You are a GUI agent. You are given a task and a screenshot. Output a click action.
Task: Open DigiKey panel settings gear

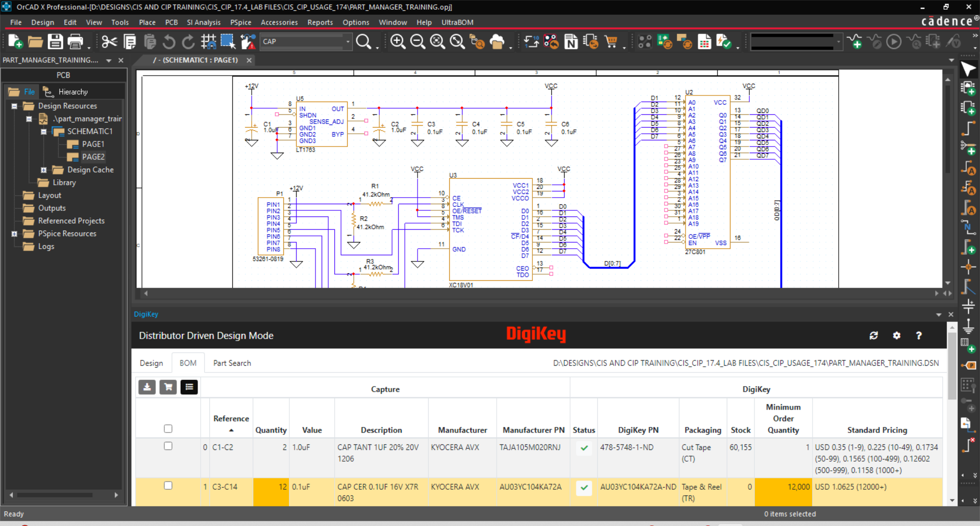pyautogui.click(x=897, y=336)
